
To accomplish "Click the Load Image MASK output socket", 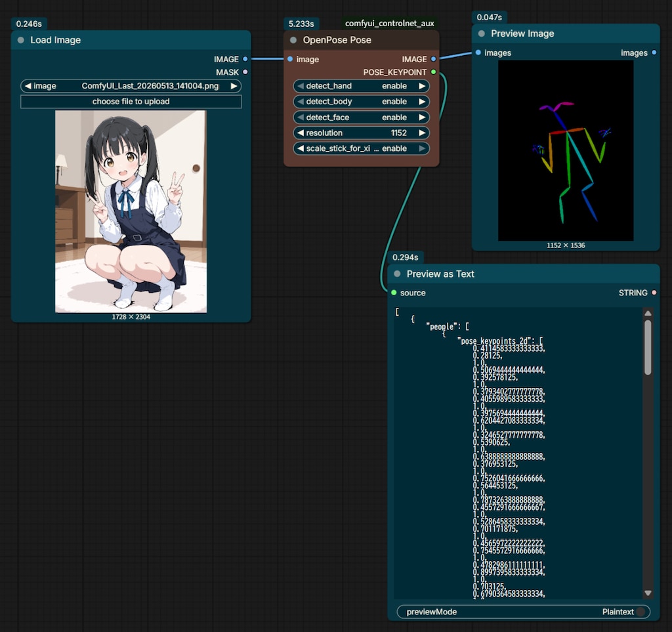I will point(245,72).
